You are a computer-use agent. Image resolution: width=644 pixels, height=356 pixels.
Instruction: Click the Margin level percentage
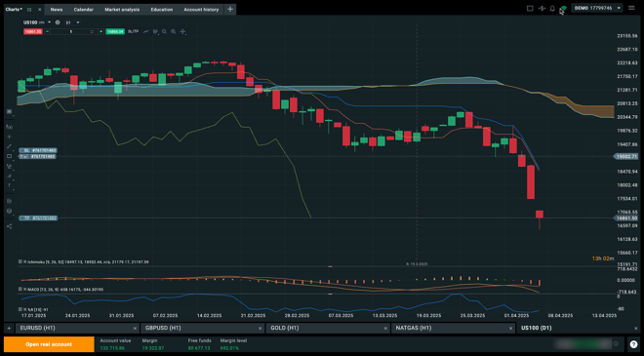229,348
